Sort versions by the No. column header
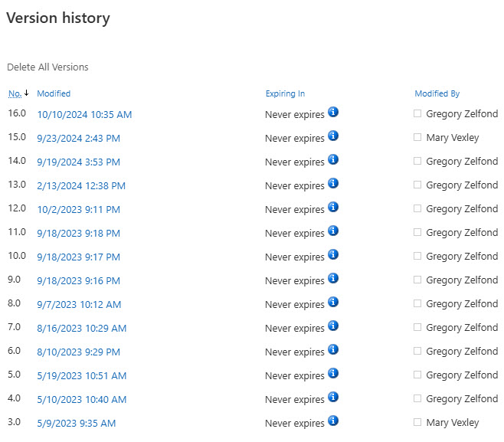 (15, 93)
